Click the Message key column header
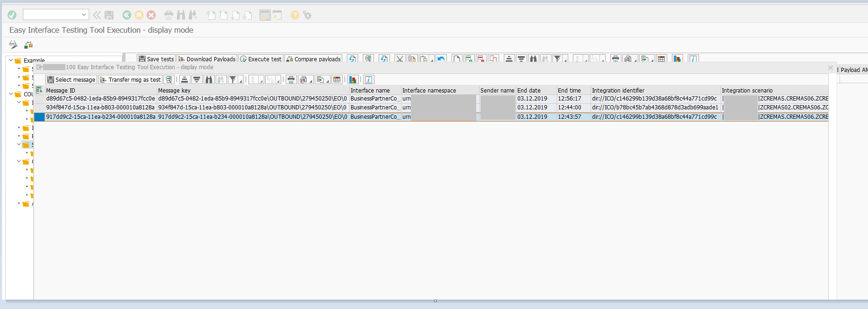 (253, 91)
